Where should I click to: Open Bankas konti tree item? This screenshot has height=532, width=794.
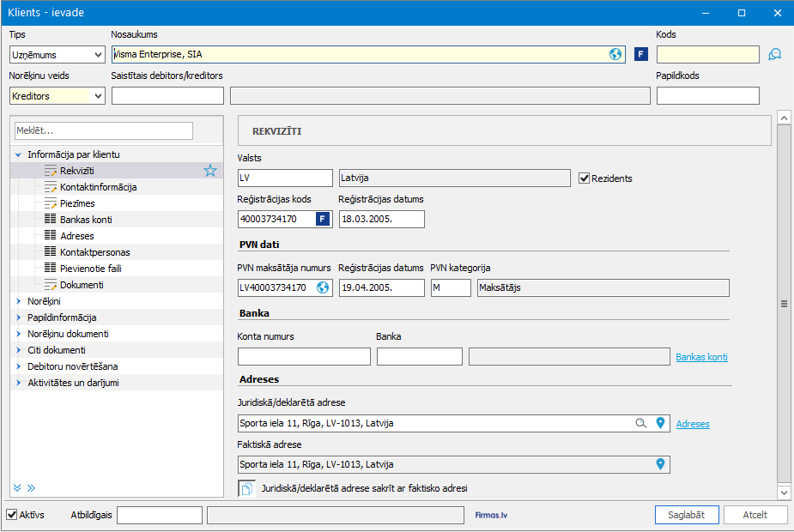pyautogui.click(x=86, y=220)
